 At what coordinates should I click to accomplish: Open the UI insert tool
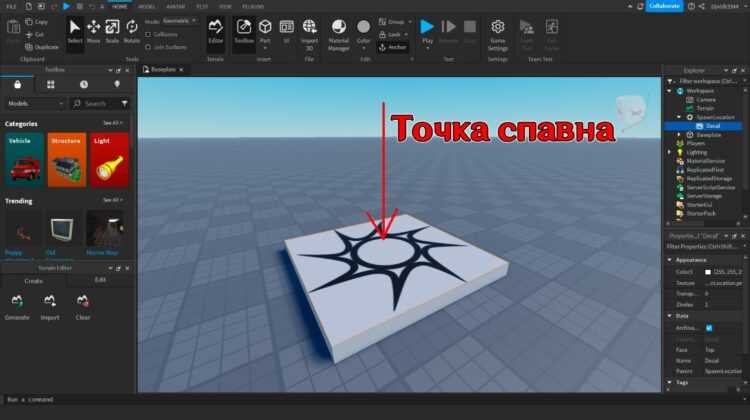[287, 32]
